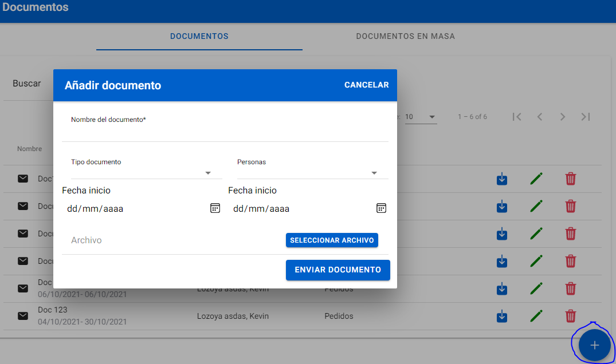Switch to the Documentos en masa tab
The width and height of the screenshot is (616, 364).
[x=405, y=36]
